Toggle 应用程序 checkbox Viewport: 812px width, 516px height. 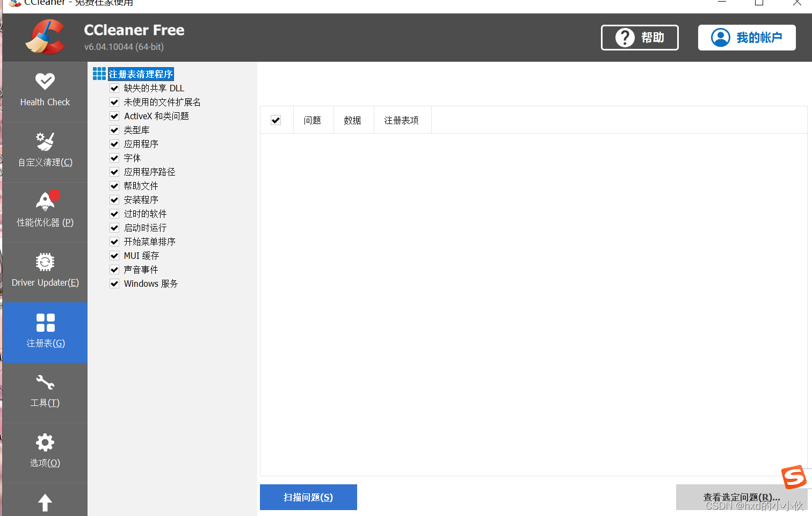click(114, 144)
